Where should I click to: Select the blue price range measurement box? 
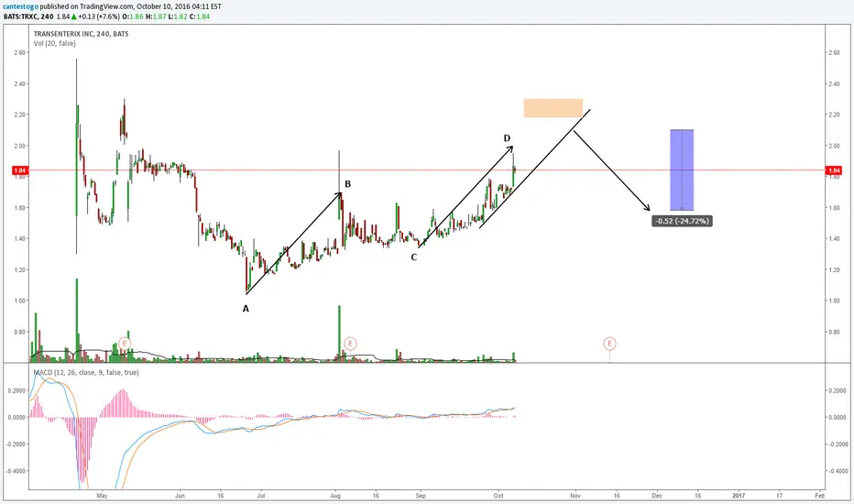[x=682, y=170]
